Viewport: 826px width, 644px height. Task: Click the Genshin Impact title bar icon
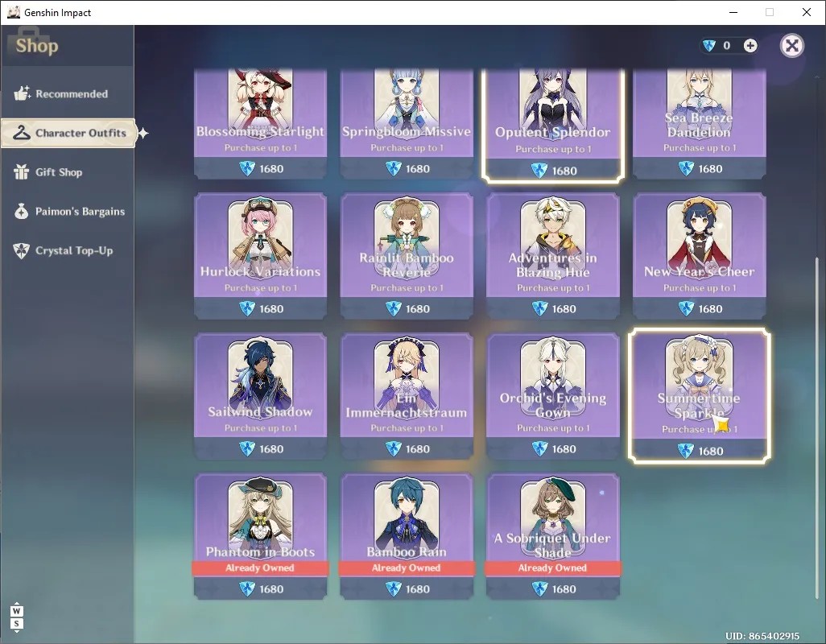(x=14, y=12)
